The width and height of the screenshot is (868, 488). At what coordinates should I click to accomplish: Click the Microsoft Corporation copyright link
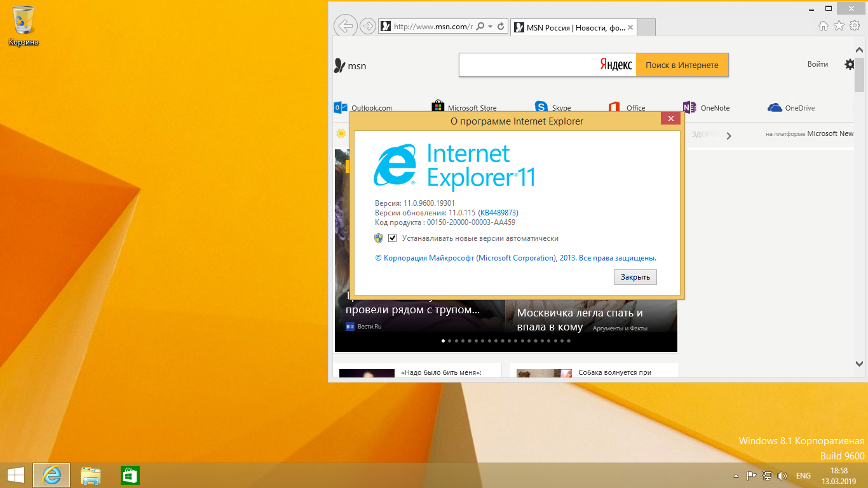(x=515, y=258)
